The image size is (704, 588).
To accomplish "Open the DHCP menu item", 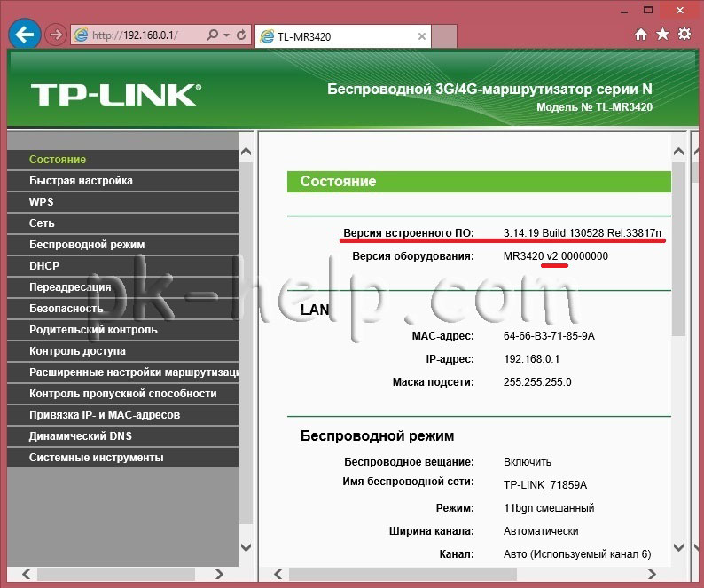I will point(122,266).
